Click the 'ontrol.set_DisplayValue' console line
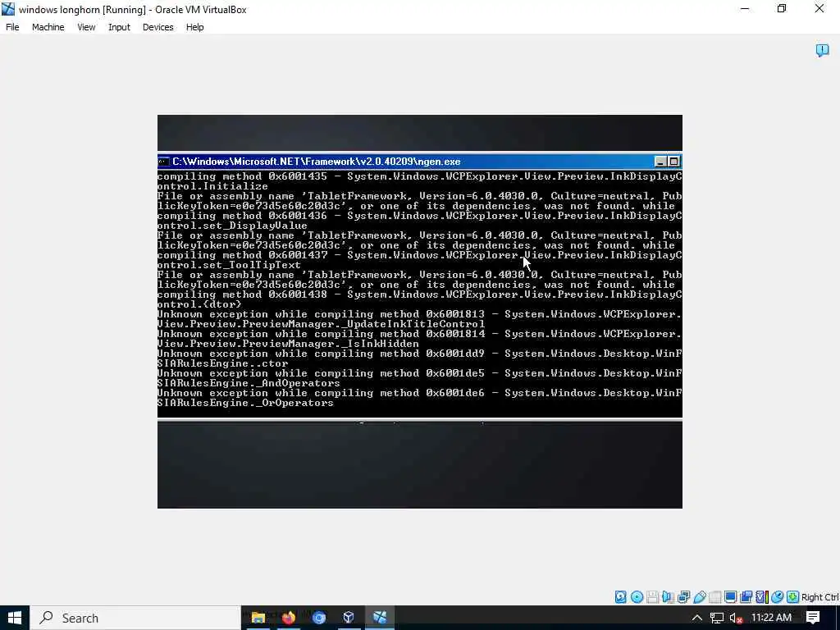840x630 pixels. coord(232,226)
